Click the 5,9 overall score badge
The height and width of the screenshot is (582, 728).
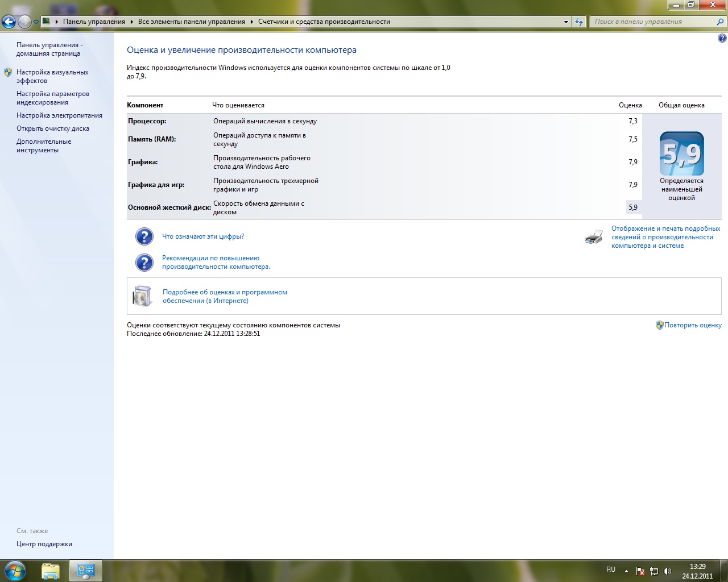click(681, 153)
